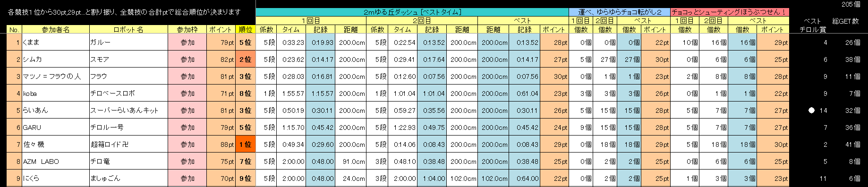
Task: Click the チョコっとシューティング header
Action: pos(730,12)
